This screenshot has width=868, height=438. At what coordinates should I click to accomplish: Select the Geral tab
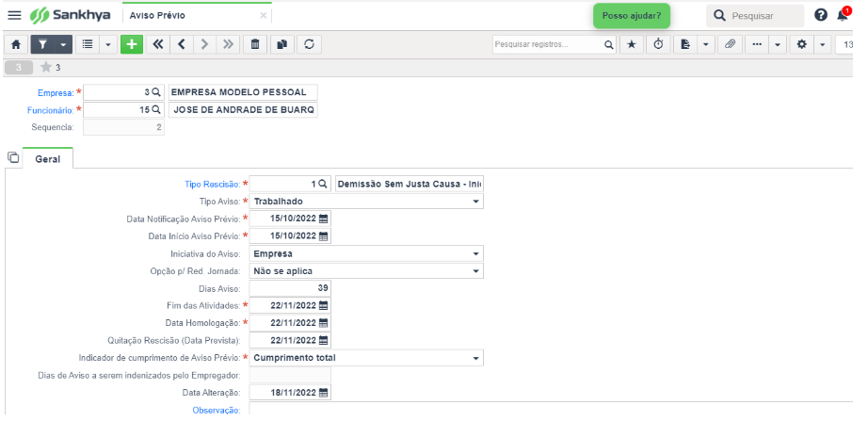click(48, 159)
